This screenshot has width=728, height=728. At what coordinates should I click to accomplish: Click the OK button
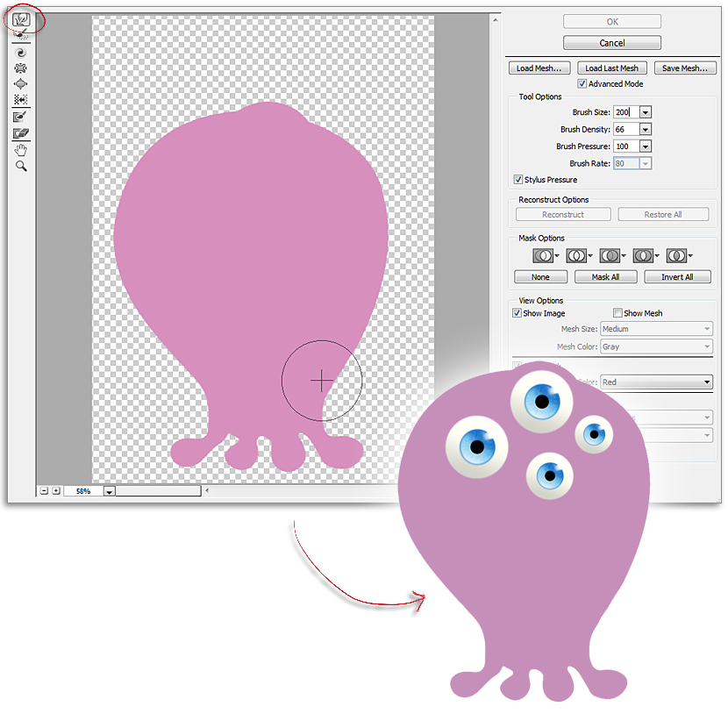[x=612, y=21]
